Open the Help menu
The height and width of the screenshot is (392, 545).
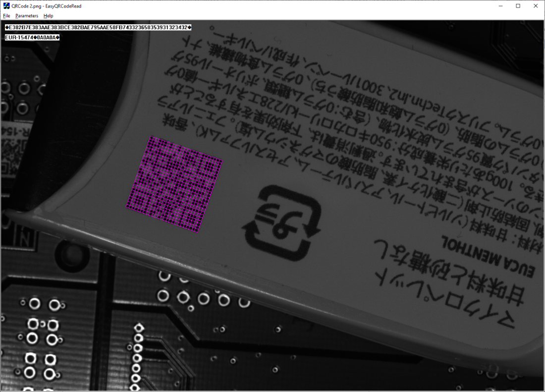[x=49, y=16]
